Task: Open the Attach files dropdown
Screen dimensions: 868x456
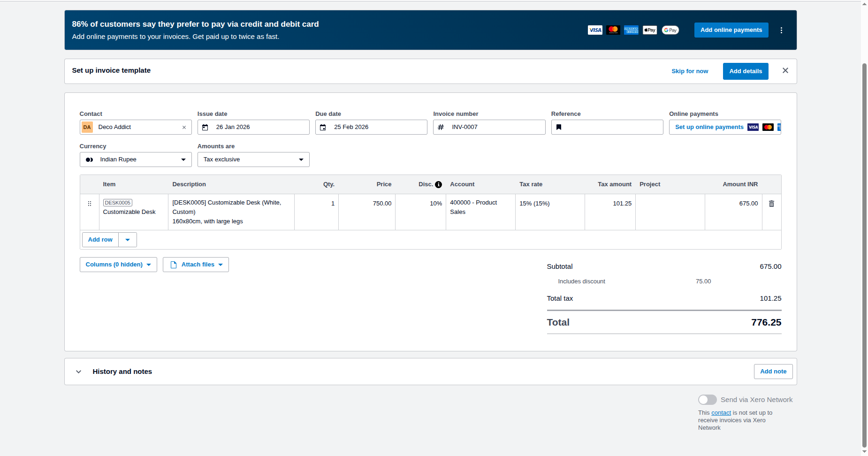Action: 196,265
